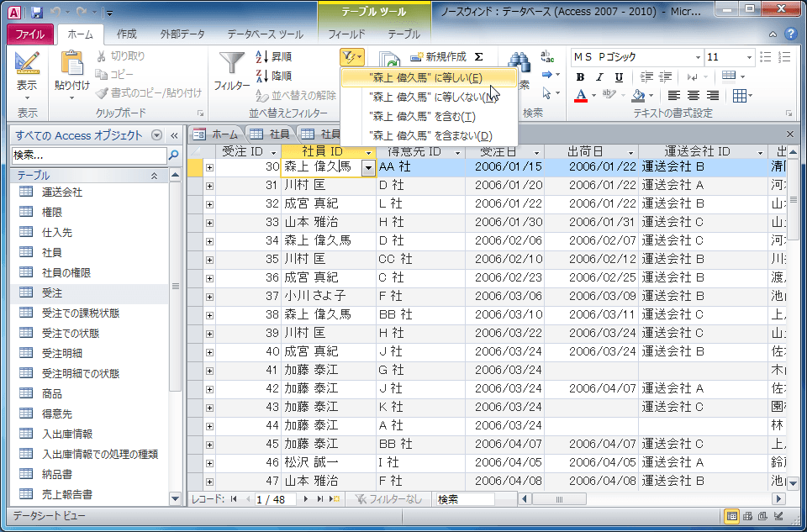
Task: Open the font size dropdown showing 11
Action: click(x=749, y=57)
